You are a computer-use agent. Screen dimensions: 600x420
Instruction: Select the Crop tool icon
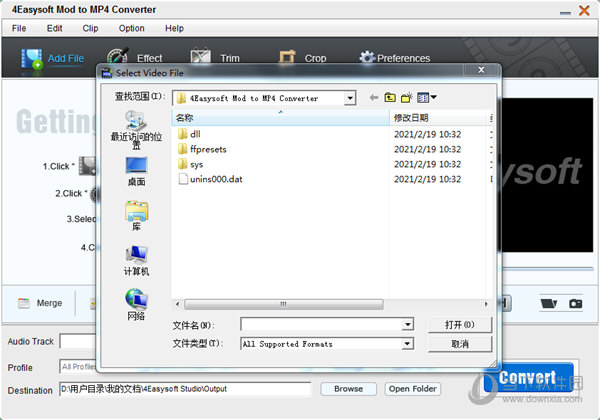[x=287, y=57]
